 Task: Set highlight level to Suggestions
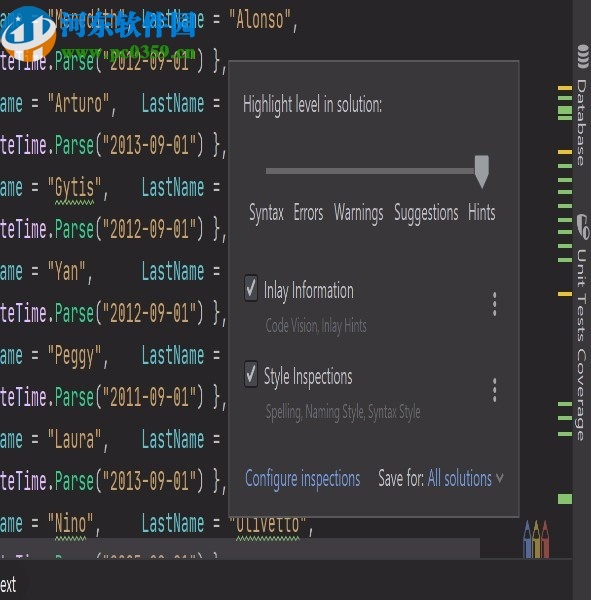426,213
